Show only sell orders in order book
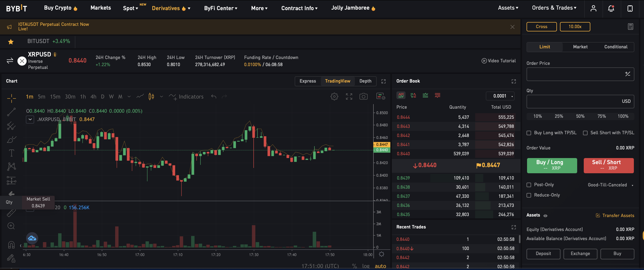This screenshot has width=644, height=270. point(437,95)
